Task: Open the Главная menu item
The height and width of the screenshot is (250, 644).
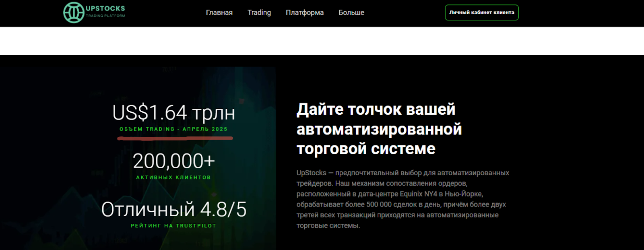Action: tap(219, 12)
